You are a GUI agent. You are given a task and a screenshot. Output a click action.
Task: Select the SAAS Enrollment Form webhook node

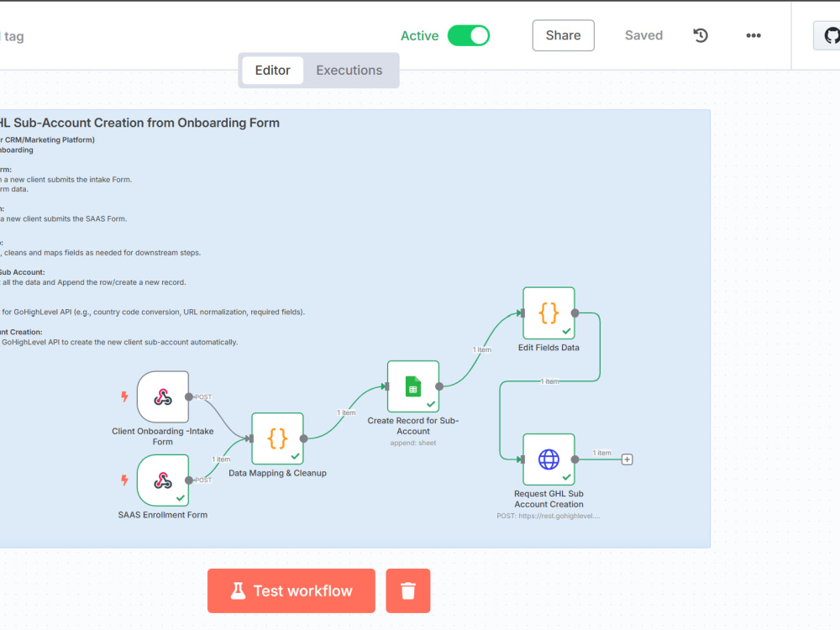pos(163,480)
